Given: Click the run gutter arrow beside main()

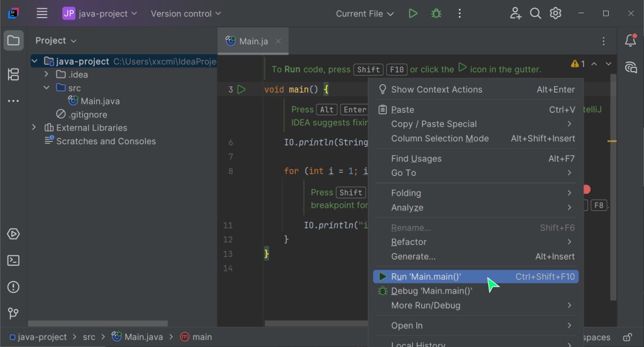Looking at the screenshot, I should click(x=241, y=89).
